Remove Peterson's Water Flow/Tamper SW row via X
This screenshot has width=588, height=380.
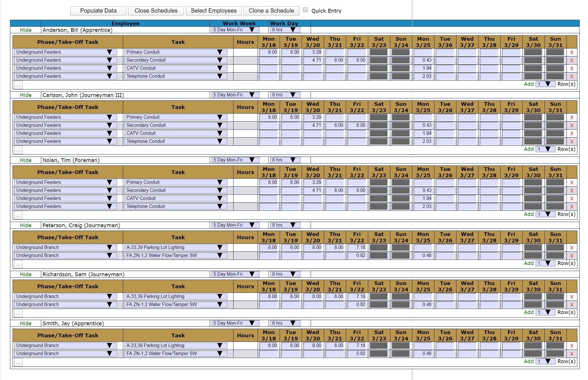click(x=572, y=256)
